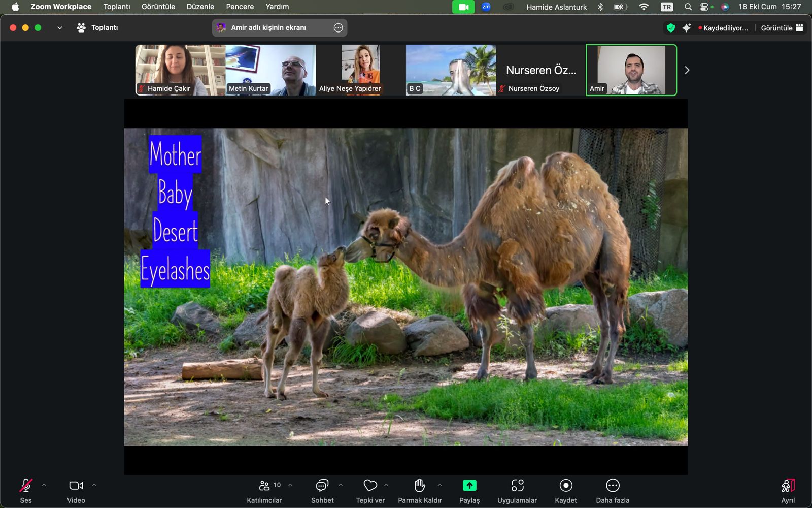This screenshot has height=508, width=812.
Task: Select Metin Kurtar's video thumbnail
Action: [x=270, y=70]
